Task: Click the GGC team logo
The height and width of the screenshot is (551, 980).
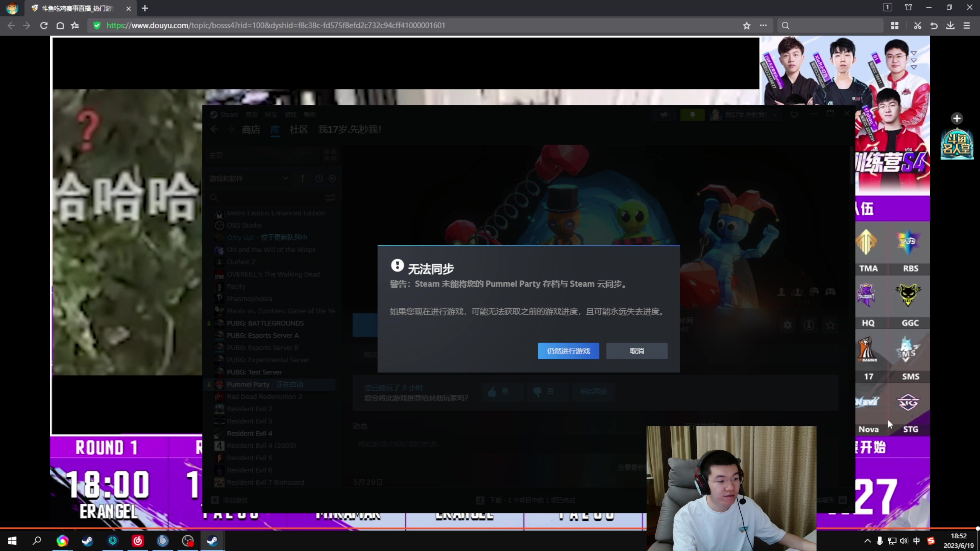Action: click(x=908, y=295)
